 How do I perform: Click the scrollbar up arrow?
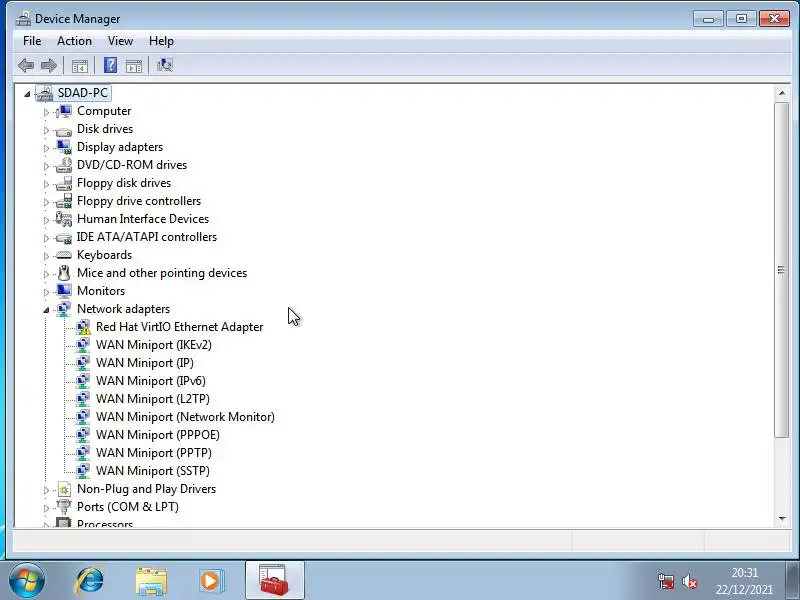[782, 93]
